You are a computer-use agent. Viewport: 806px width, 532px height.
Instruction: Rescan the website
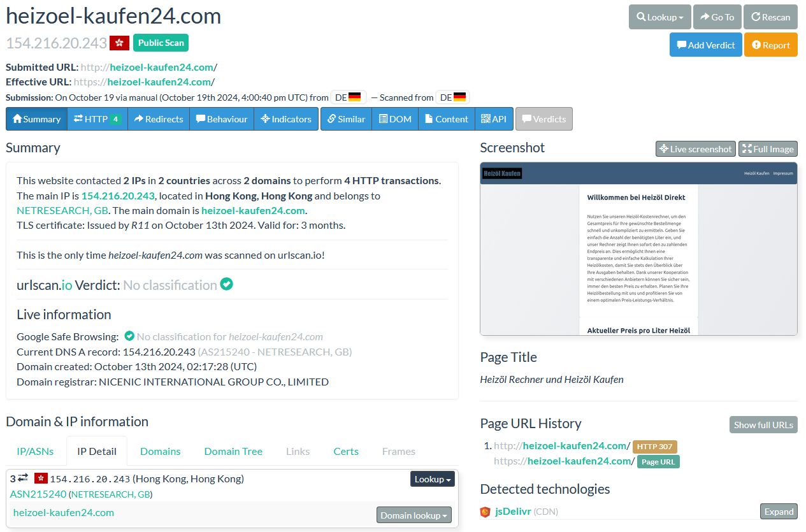tap(771, 17)
